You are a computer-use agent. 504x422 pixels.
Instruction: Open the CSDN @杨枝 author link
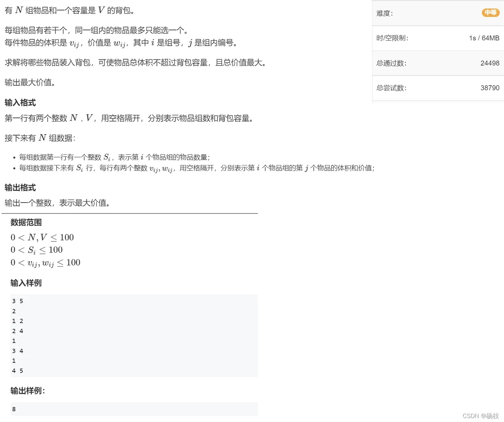click(480, 415)
